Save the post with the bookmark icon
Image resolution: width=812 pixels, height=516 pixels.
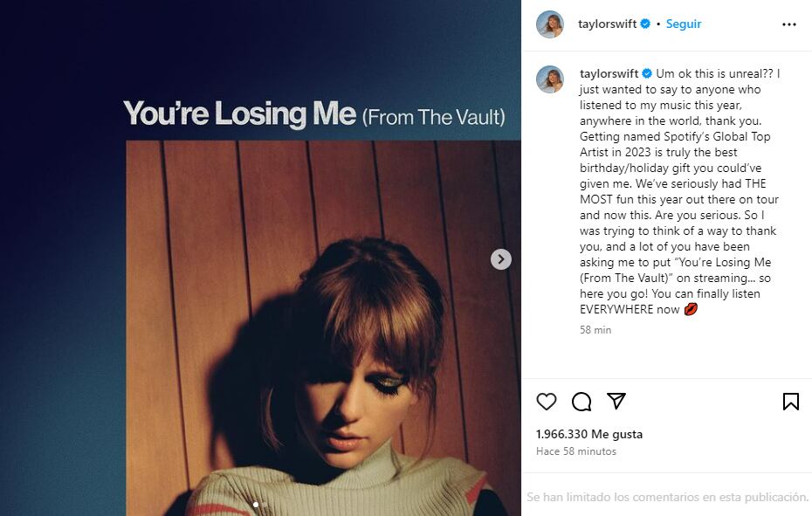(790, 402)
